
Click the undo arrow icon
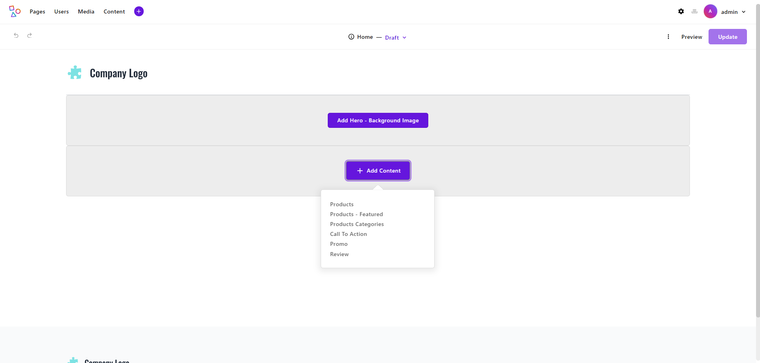[16, 35]
